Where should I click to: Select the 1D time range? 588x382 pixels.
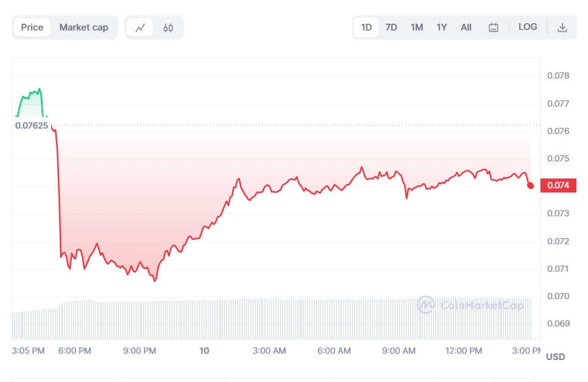tap(366, 27)
